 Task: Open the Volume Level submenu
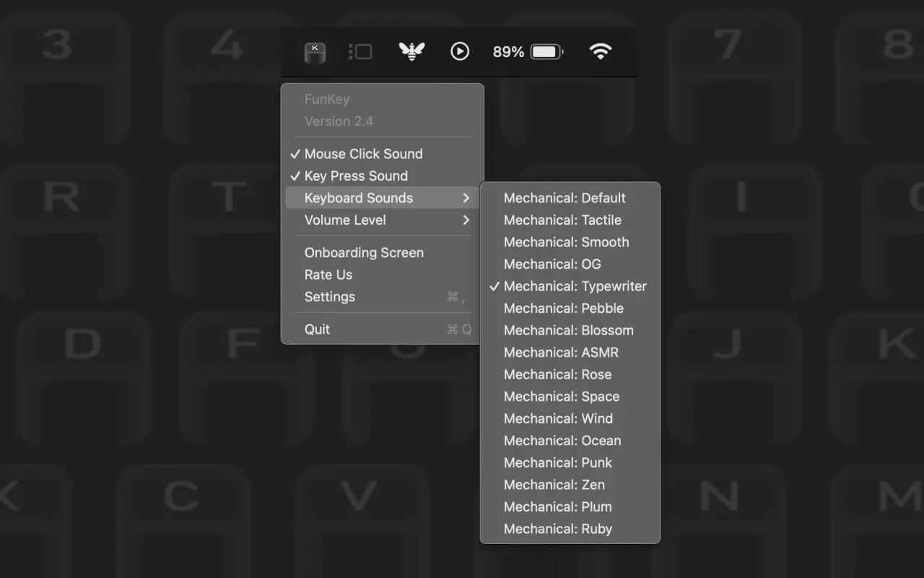(x=345, y=220)
